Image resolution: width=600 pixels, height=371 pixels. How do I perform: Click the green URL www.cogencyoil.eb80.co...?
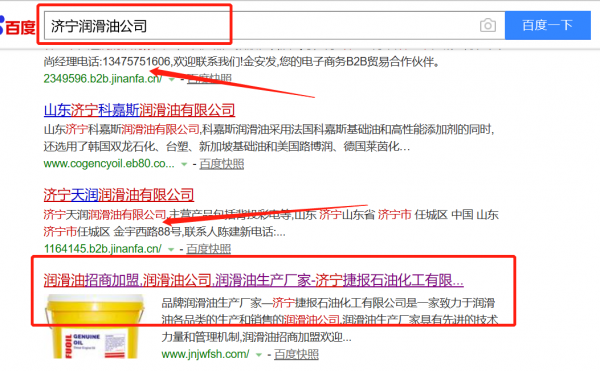coord(109,164)
